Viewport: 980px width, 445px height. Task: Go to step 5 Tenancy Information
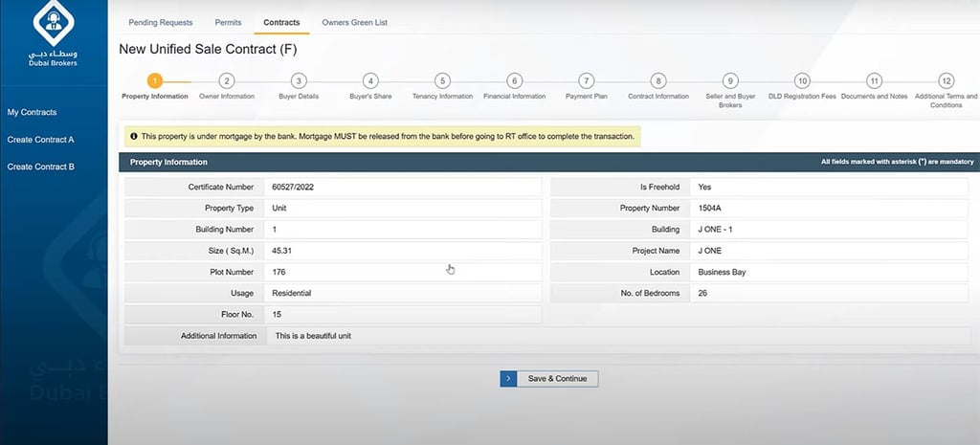click(x=442, y=81)
